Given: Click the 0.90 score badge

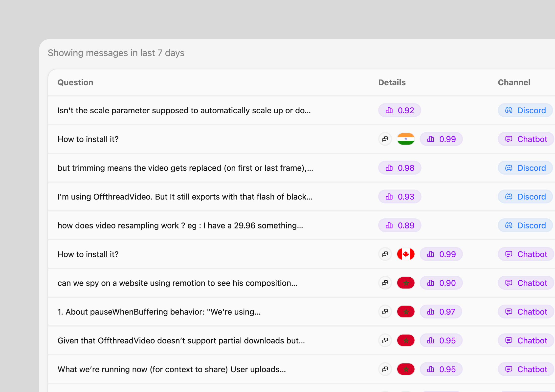Looking at the screenshot, I should click(441, 283).
